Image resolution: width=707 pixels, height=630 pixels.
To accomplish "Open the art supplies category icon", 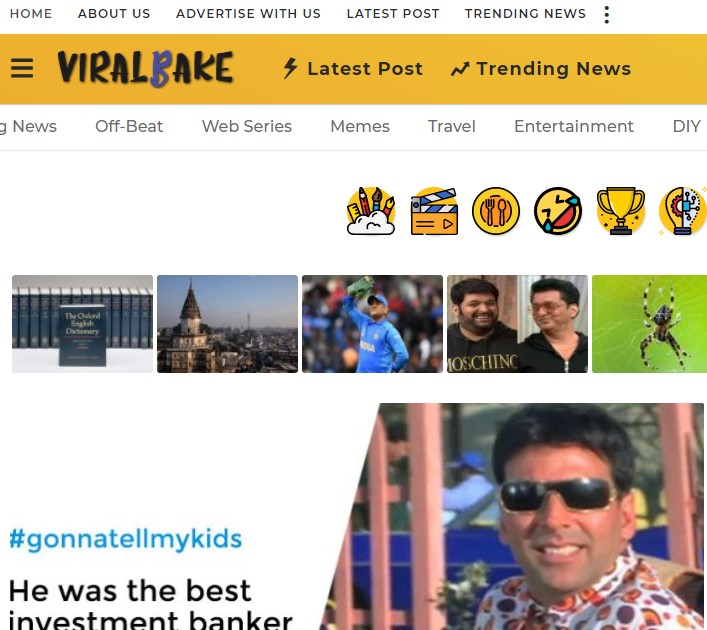I will click(371, 211).
